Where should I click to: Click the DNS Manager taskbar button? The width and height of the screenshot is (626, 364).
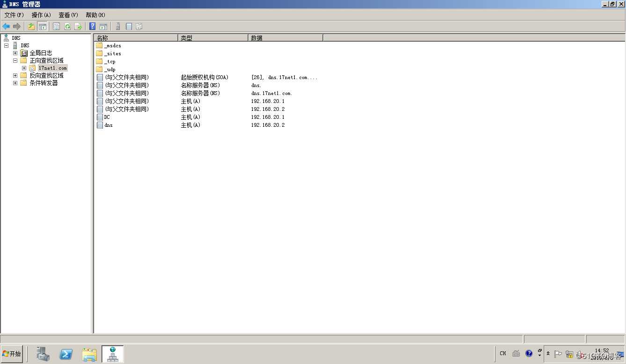[x=113, y=354]
